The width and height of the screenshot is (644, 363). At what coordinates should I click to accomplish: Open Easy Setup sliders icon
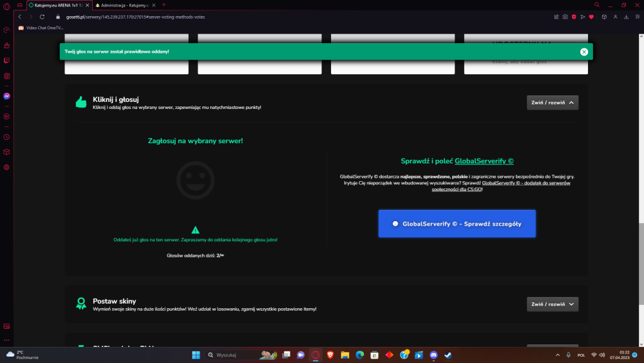(638, 17)
